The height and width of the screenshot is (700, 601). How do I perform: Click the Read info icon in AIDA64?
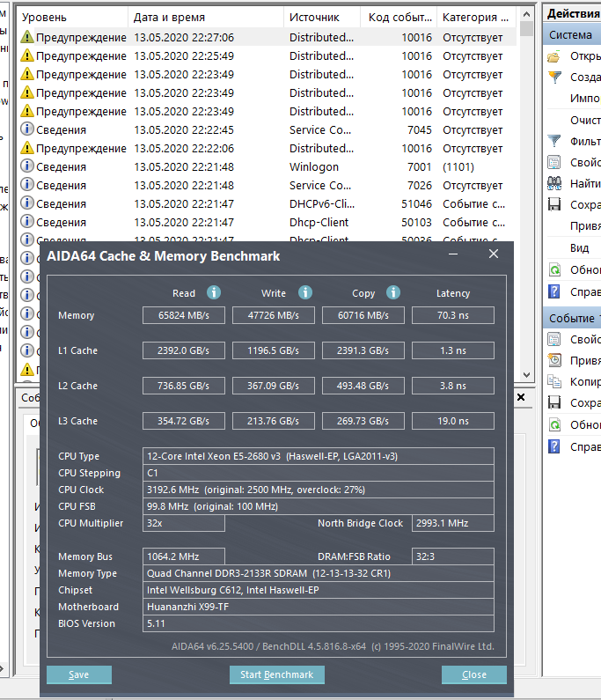coord(214,292)
